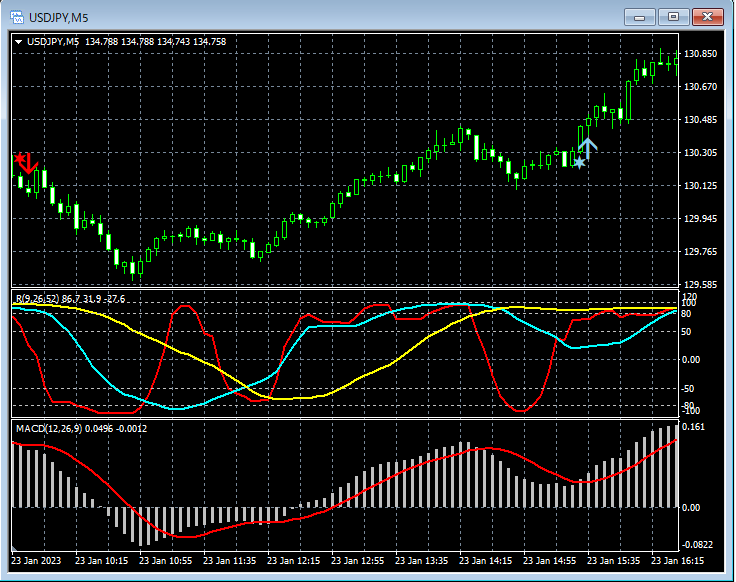Click the 23 Jan 2023 date label
736x582 pixels.
point(36,560)
